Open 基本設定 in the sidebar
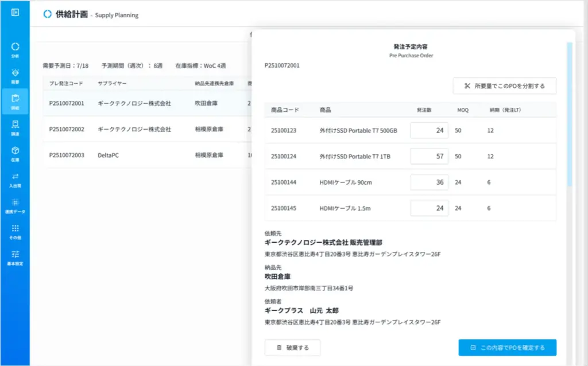588x366 pixels. click(x=15, y=258)
